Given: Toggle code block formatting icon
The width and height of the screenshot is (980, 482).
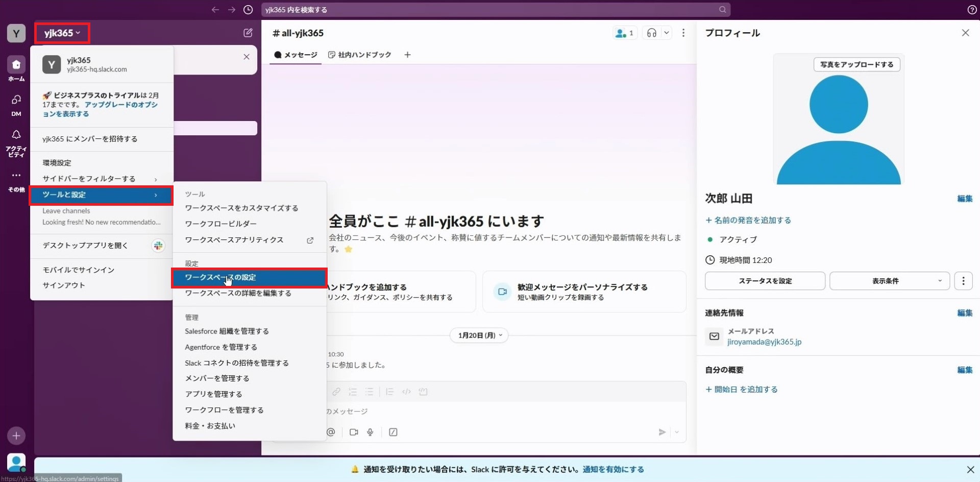Looking at the screenshot, I should click(x=423, y=392).
